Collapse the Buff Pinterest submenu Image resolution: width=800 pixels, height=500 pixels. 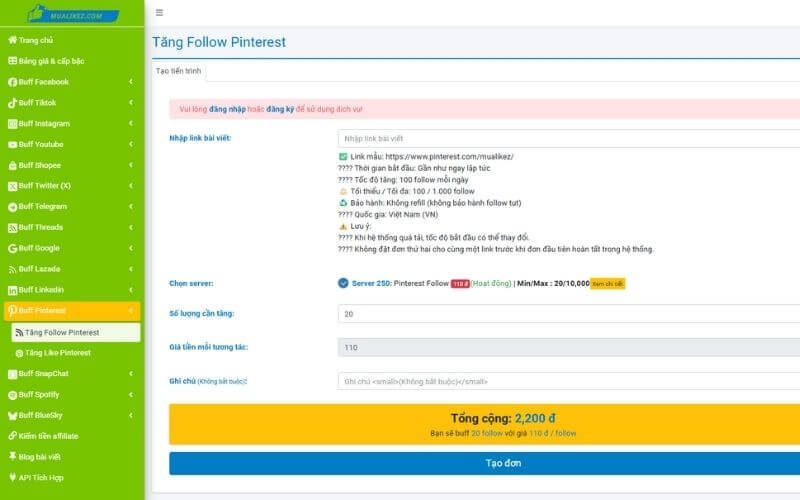point(131,311)
